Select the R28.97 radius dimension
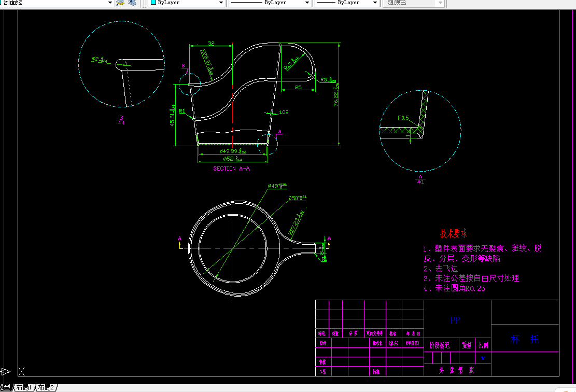Viewport: 576px width, 392px height. [207, 62]
